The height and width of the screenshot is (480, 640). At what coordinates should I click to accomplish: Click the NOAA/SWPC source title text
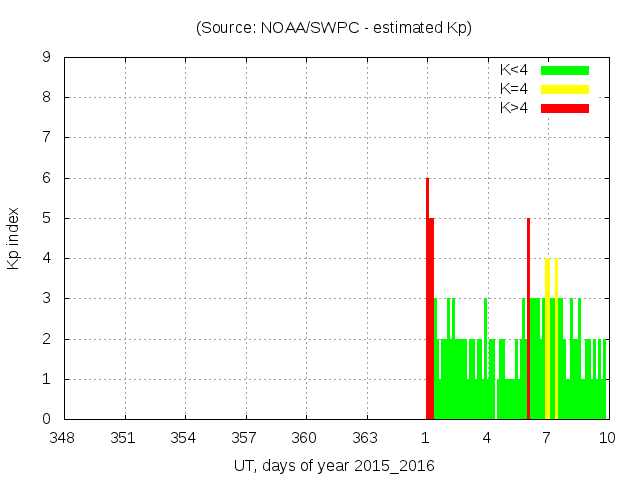(x=334, y=28)
